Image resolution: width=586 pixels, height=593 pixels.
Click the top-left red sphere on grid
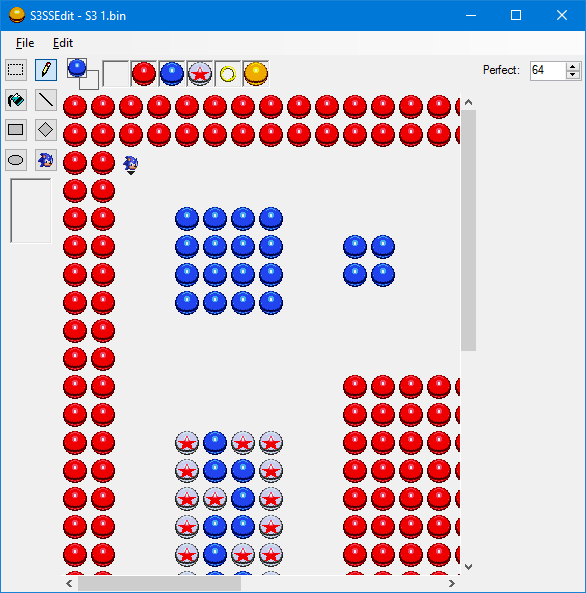pyautogui.click(x=75, y=107)
